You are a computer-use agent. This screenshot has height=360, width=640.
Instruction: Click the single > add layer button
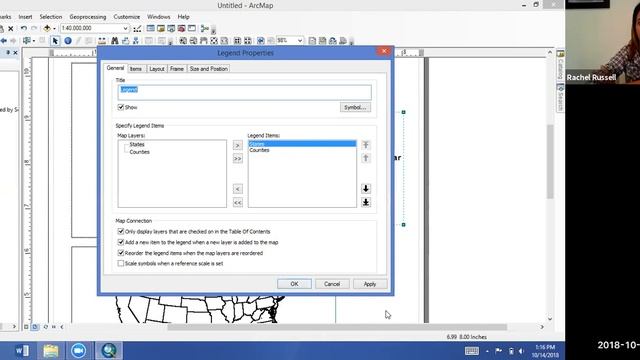pyautogui.click(x=238, y=145)
